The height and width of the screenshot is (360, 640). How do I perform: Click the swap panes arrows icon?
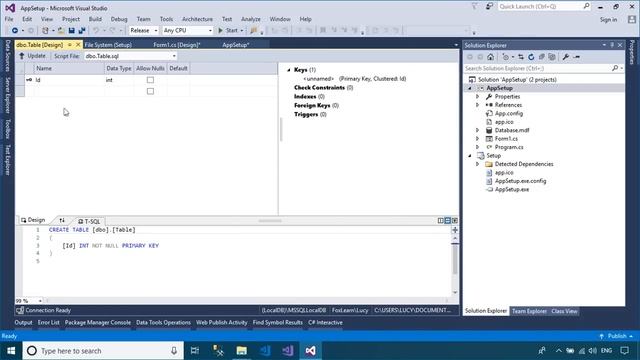62,220
